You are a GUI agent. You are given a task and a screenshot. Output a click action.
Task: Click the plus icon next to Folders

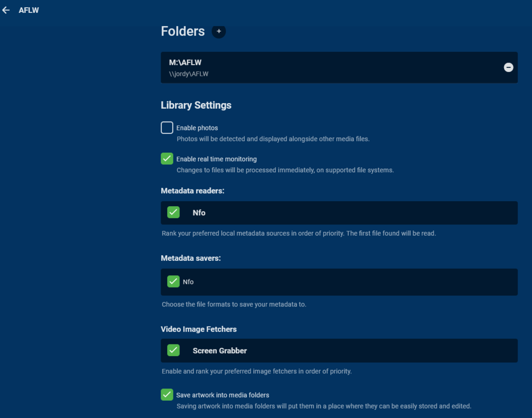(x=218, y=31)
